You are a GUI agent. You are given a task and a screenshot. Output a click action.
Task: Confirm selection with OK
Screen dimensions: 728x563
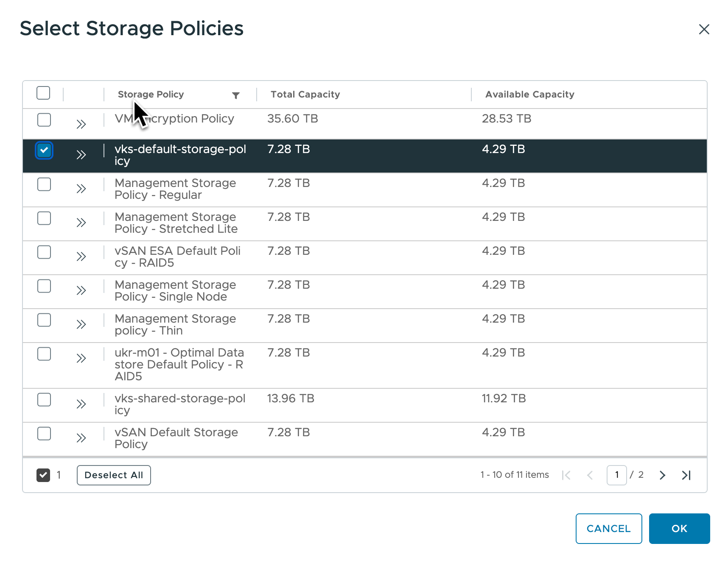(x=679, y=529)
